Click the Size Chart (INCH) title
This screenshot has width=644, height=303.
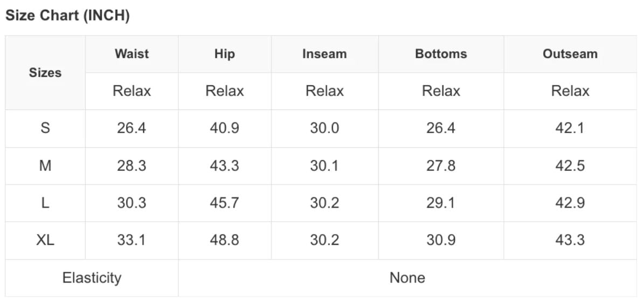[x=67, y=16]
